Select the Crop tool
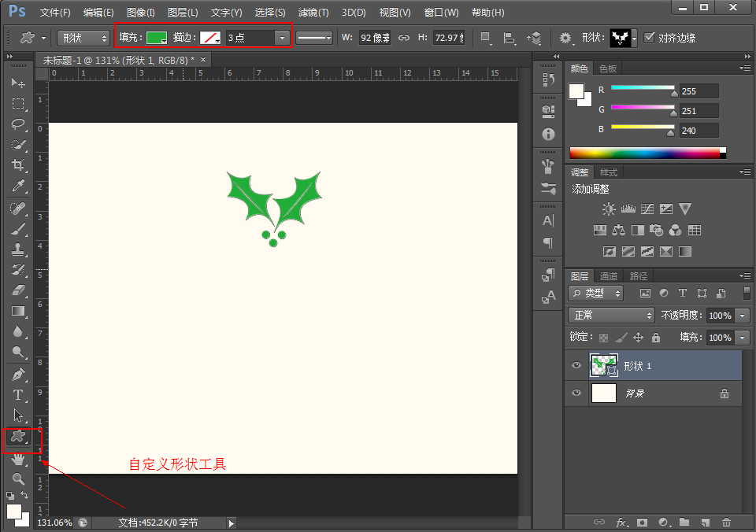The width and height of the screenshot is (756, 532). [18, 165]
